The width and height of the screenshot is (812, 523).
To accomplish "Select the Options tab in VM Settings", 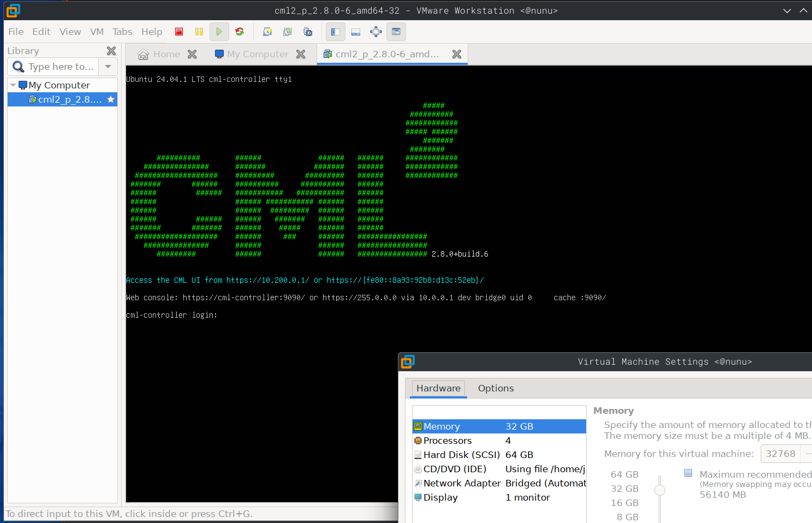I will (496, 388).
